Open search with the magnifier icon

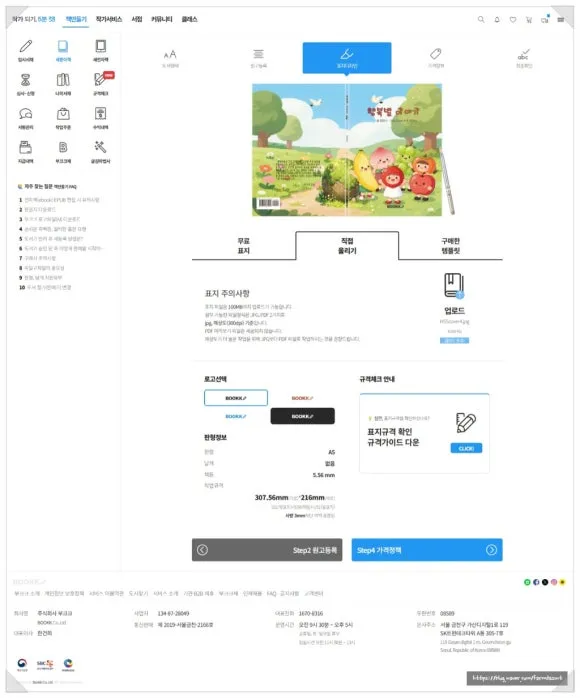481,20
